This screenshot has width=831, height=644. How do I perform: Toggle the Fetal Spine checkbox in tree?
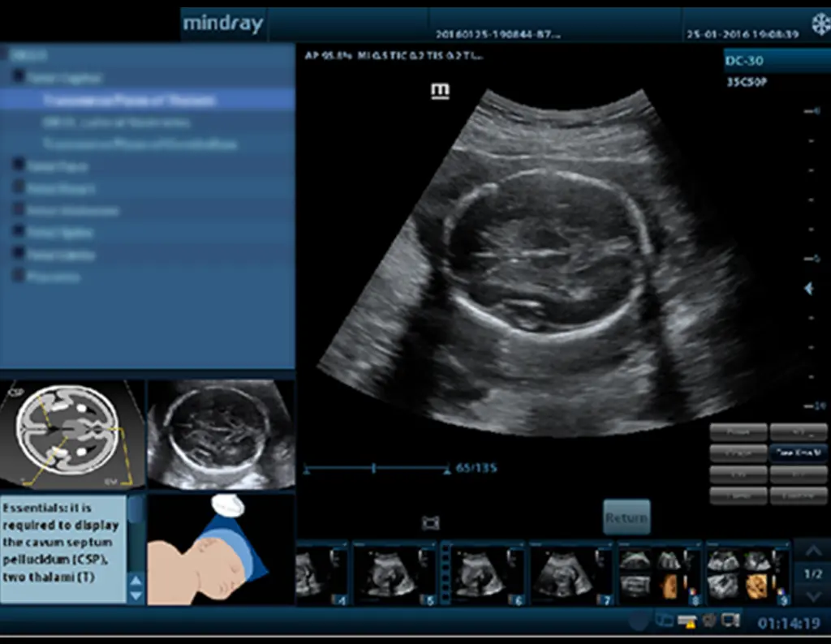point(19,233)
